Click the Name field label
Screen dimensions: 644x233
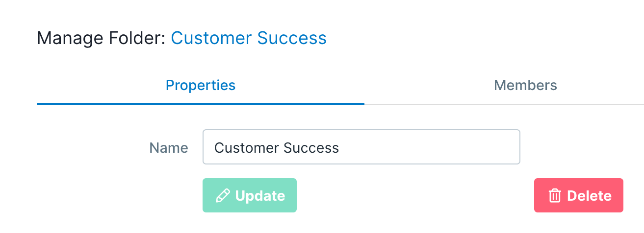pos(169,148)
